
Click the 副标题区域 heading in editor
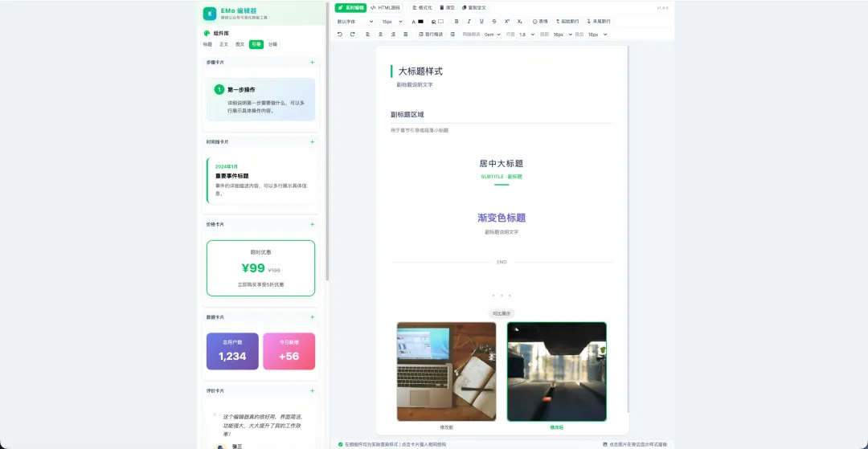click(407, 115)
